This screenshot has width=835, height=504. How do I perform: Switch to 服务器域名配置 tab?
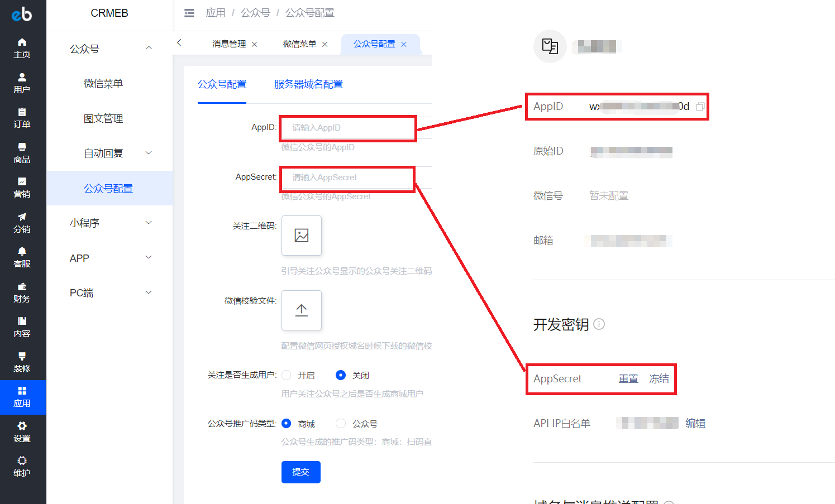[x=308, y=84]
